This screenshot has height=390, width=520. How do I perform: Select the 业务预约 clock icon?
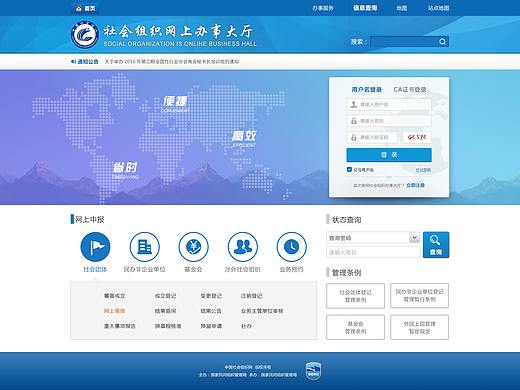tap(292, 247)
